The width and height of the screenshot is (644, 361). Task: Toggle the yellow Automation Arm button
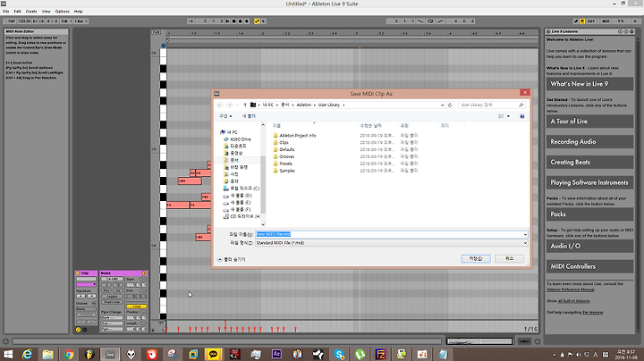[257, 21]
